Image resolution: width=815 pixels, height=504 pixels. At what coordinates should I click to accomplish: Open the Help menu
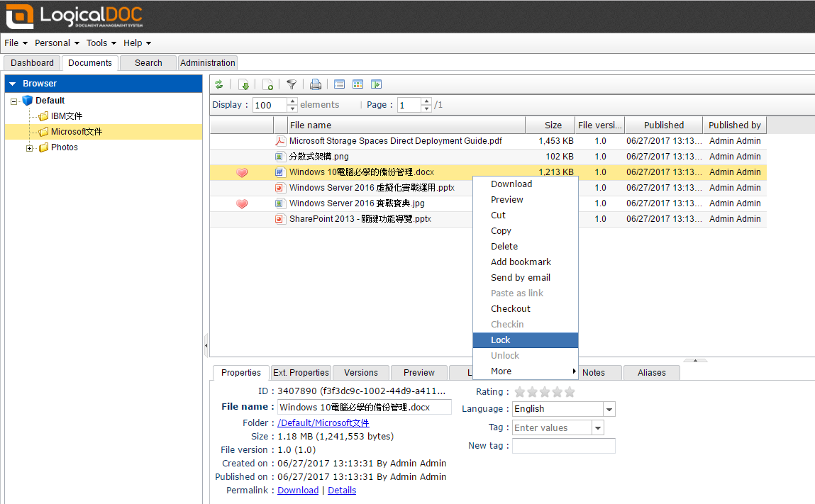(137, 43)
